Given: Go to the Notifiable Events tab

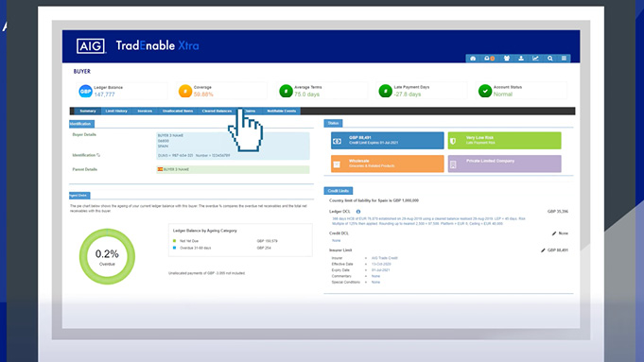Looking at the screenshot, I should click(x=282, y=111).
